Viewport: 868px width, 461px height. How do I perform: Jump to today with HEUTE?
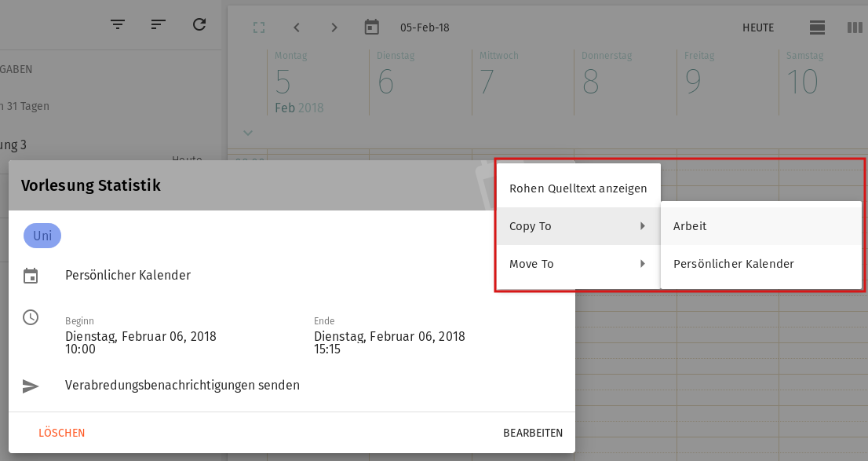[x=758, y=27]
